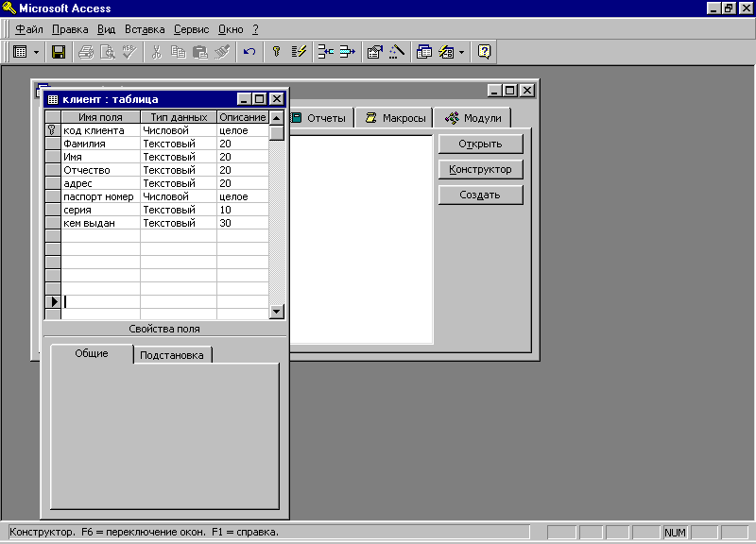Open the ? help menu
The height and width of the screenshot is (544, 756).
coord(255,29)
